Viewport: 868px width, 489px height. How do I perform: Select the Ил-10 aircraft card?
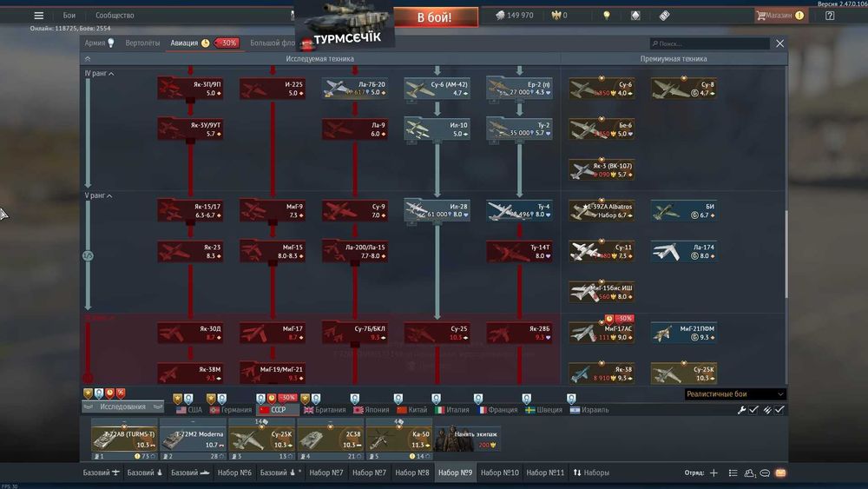[437, 129]
